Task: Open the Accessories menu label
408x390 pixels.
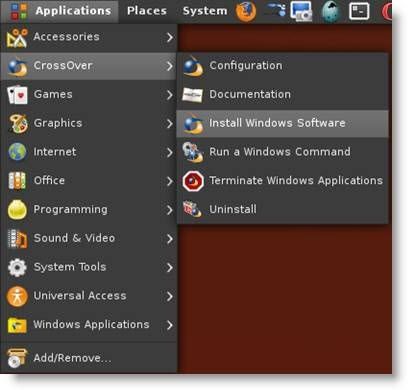Action: click(66, 37)
